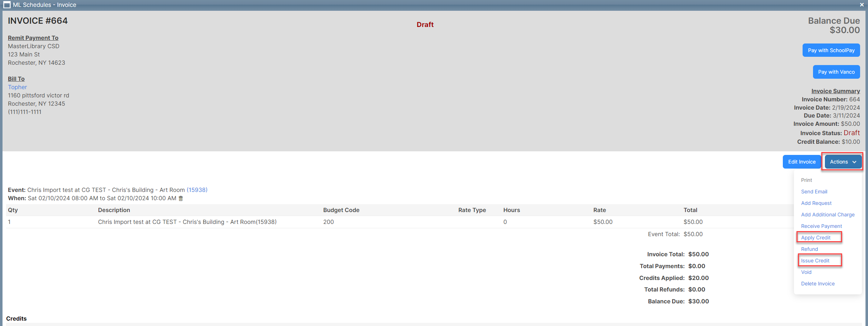
Task: Click the Invoice Amount $50.00 line
Action: (827, 124)
